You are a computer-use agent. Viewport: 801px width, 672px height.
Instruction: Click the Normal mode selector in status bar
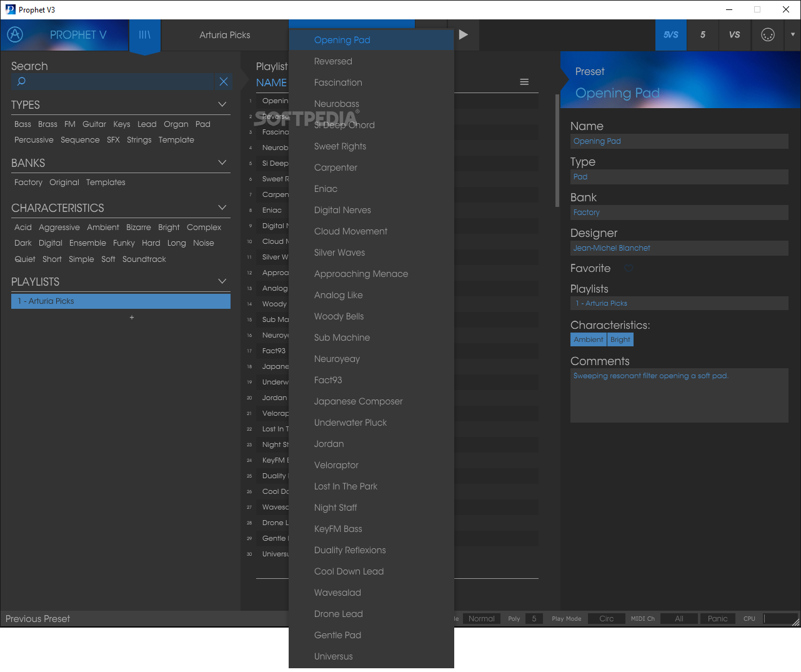pyautogui.click(x=482, y=619)
